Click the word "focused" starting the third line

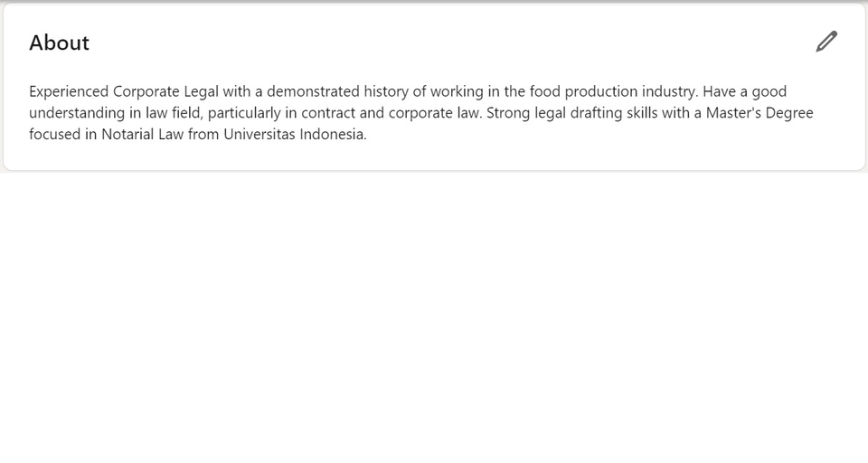tap(55, 134)
